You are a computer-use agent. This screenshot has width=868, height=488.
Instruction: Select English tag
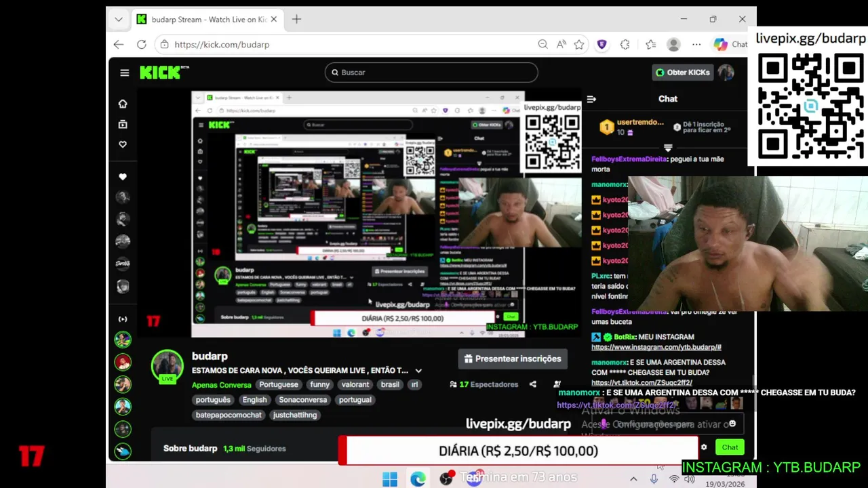click(x=255, y=400)
